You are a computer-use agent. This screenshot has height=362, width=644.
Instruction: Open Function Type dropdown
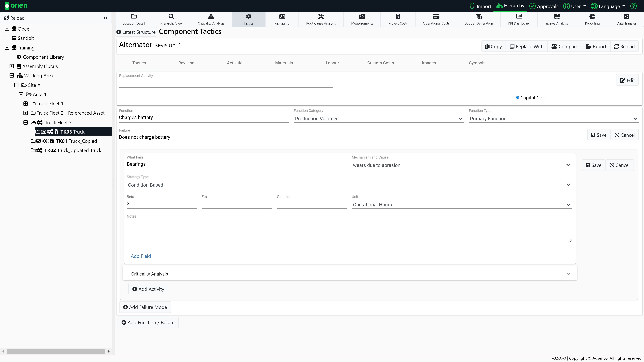click(554, 119)
